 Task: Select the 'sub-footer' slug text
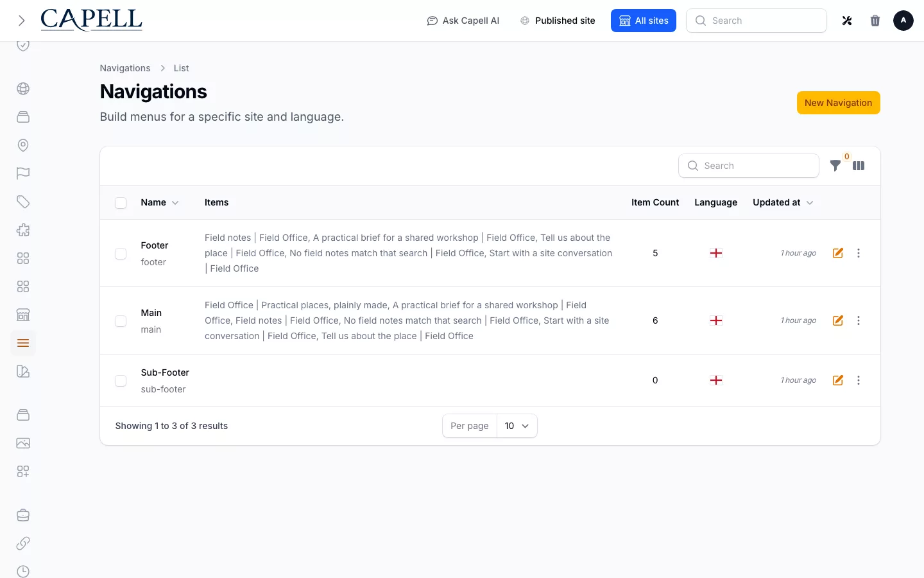163,389
